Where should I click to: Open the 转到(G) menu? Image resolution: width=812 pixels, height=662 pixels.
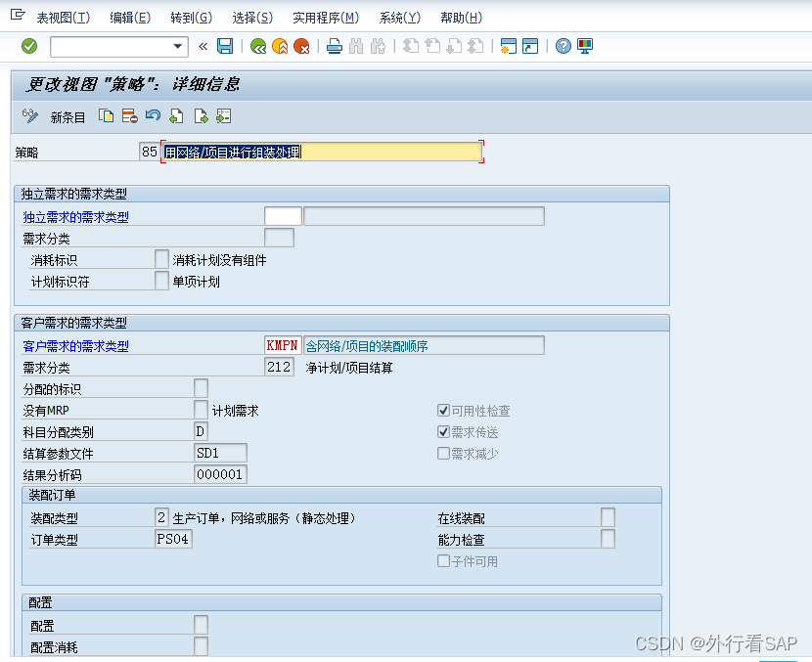[x=191, y=18]
